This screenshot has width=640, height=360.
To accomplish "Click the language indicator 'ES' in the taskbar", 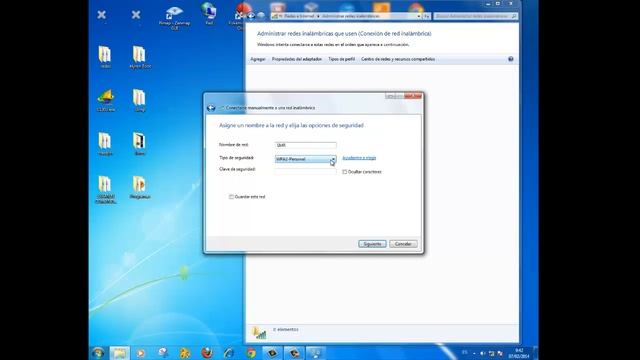I will point(464,352).
